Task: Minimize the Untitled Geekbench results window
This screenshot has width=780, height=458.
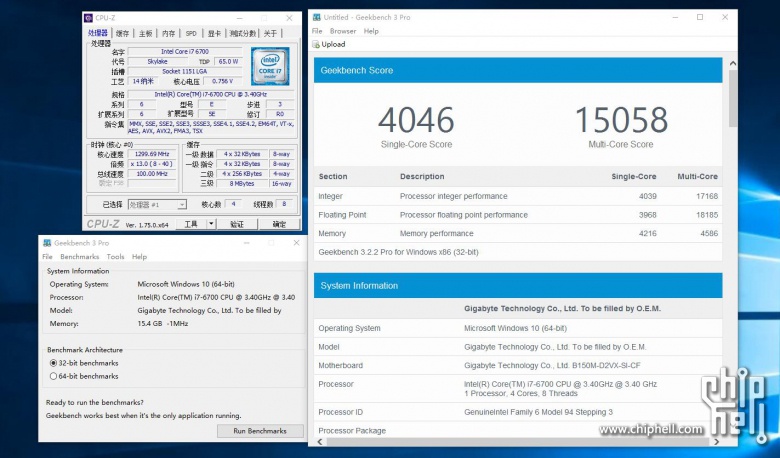Action: (676, 17)
